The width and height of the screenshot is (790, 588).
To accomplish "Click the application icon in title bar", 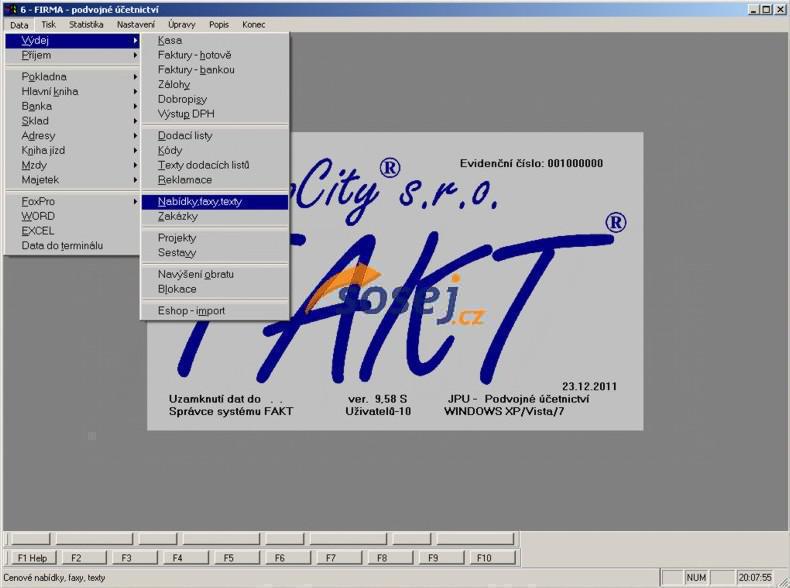I will click(x=10, y=10).
